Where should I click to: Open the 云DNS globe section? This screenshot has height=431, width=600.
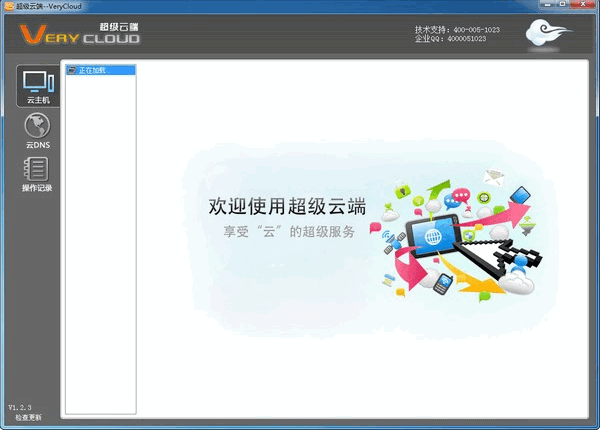click(38, 131)
